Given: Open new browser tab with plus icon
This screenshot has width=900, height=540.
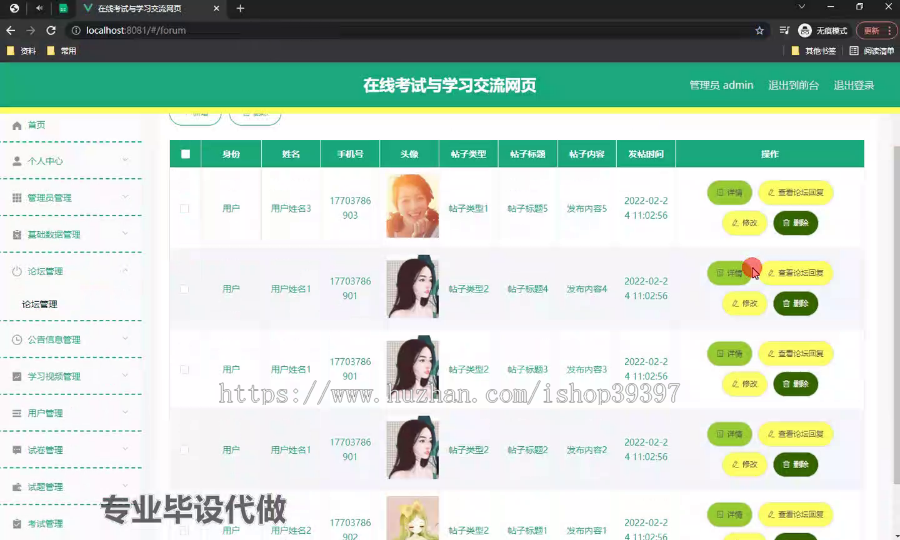Looking at the screenshot, I should (x=240, y=9).
